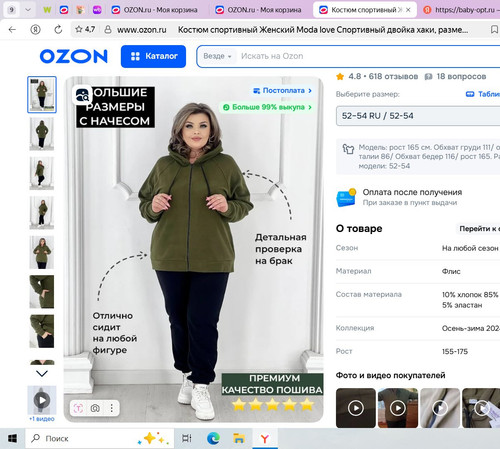Play the +1 видео thumbnail

click(42, 400)
